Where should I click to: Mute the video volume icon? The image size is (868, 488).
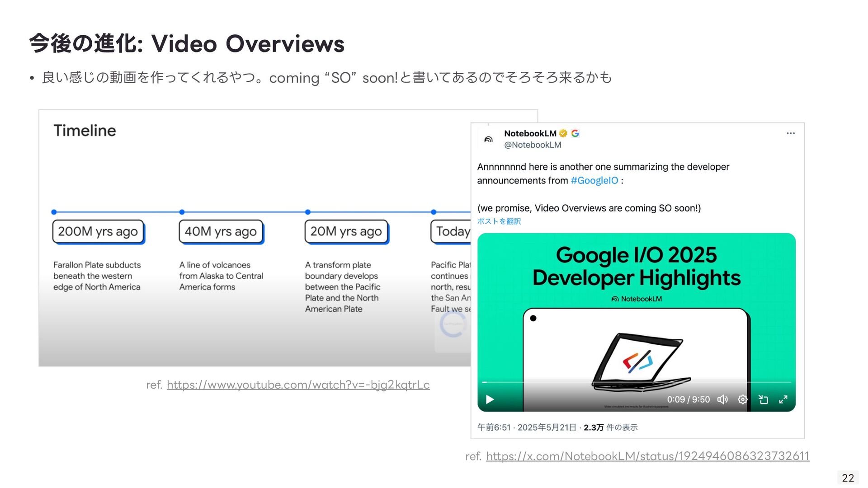722,399
